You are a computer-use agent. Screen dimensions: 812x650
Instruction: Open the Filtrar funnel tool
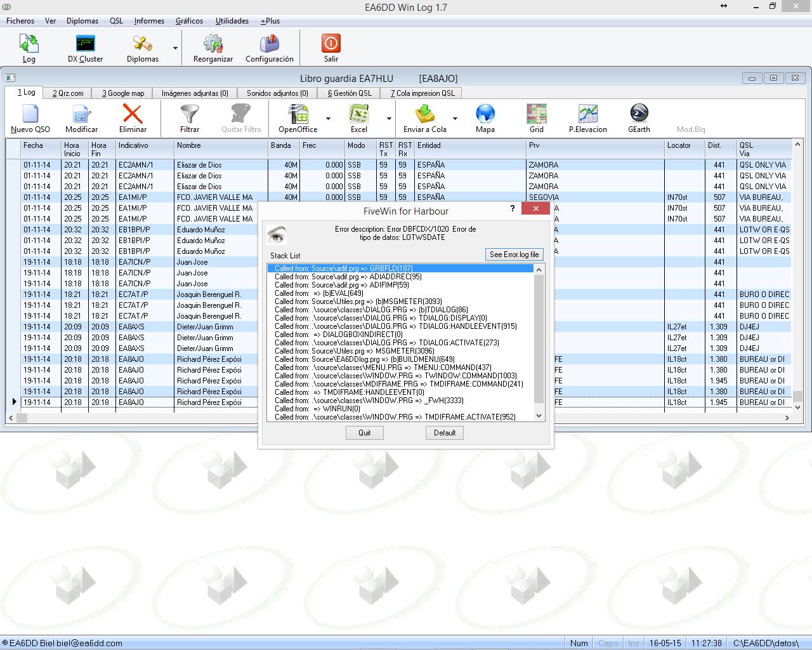pyautogui.click(x=189, y=119)
